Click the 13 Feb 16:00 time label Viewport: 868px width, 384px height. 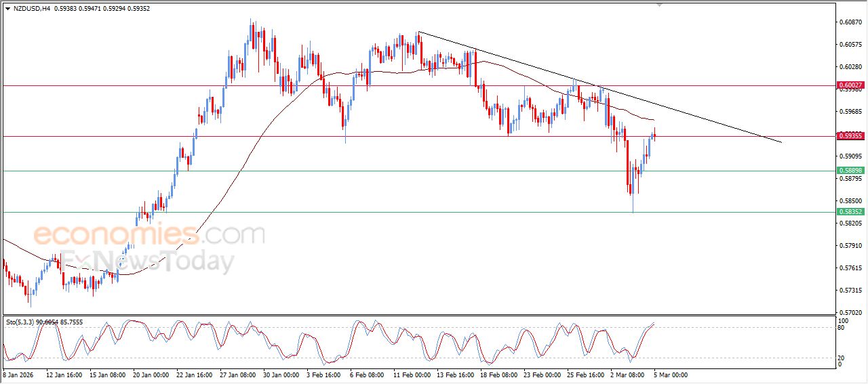coord(454,374)
